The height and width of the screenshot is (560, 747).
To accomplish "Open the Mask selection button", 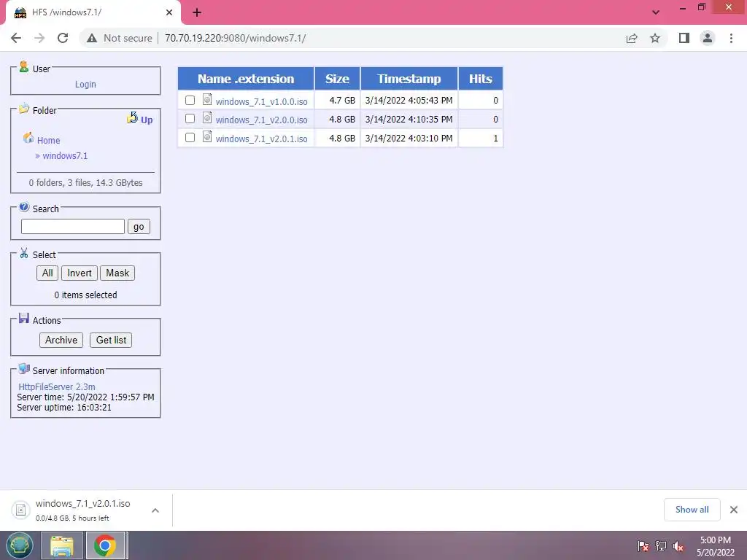I will (x=117, y=273).
